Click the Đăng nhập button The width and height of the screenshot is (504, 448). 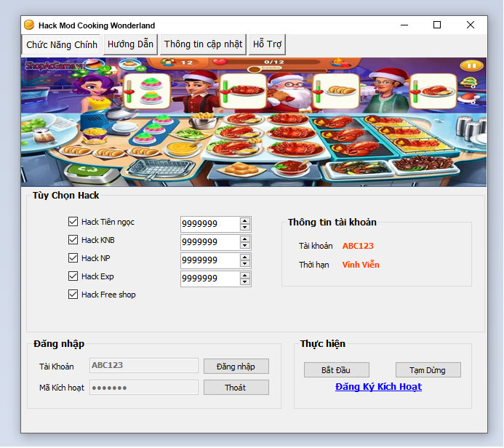[236, 367]
